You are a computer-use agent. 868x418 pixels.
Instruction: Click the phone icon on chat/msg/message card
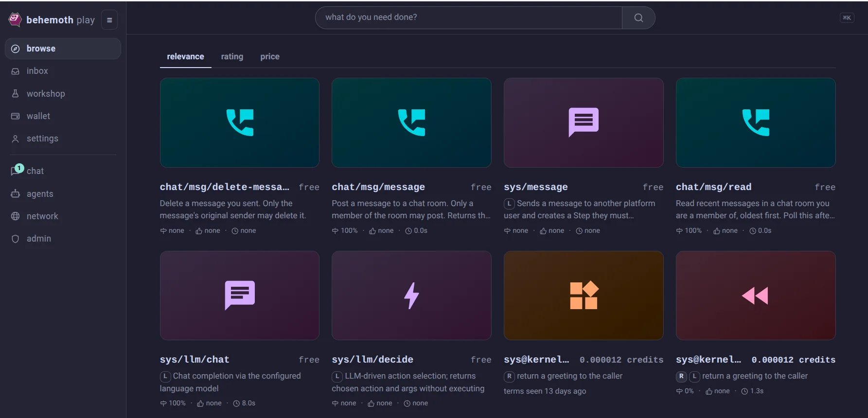[411, 122]
